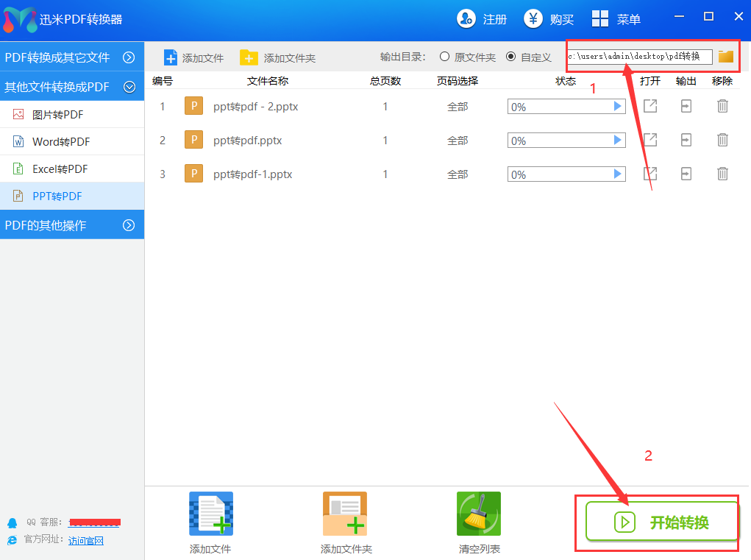Viewport: 751px width, 560px height.
Task: Remove ppt转pdf-1.pptx using the trash icon
Action: [x=722, y=174]
